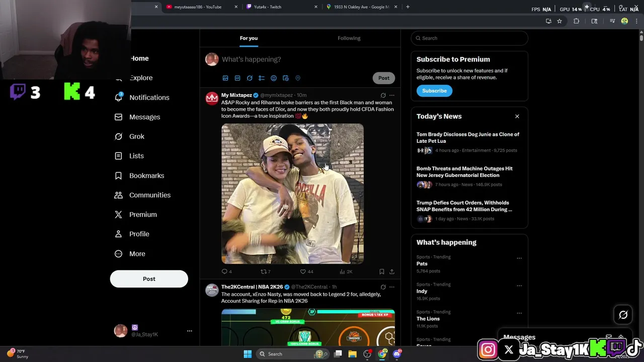Reply to the My Mixtapez post
This screenshot has width=644, height=362.
pos(225,271)
